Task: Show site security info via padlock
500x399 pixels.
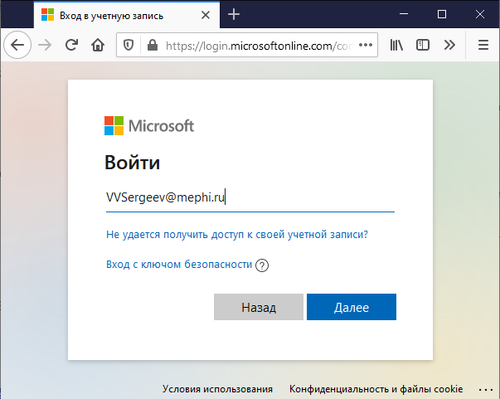Action: 152,45
